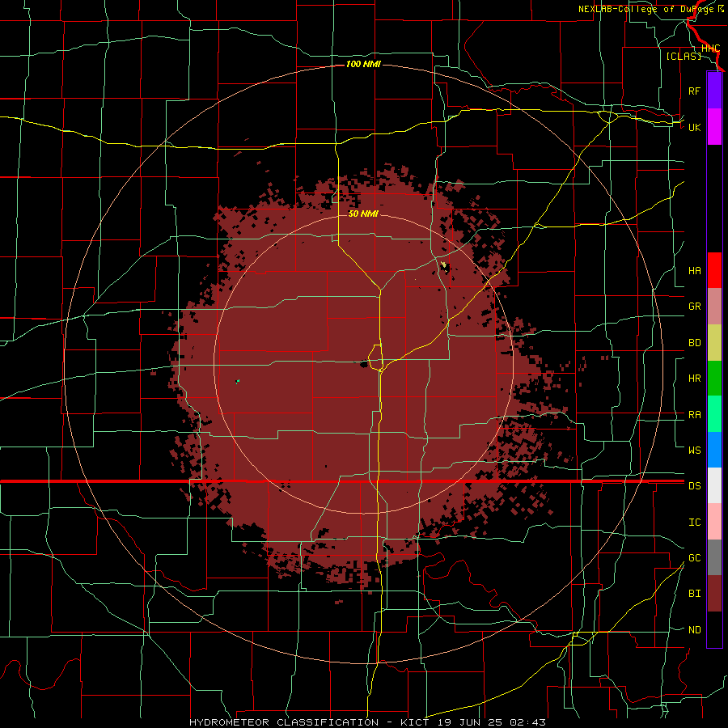Click the GC gray color swatch

714,557
